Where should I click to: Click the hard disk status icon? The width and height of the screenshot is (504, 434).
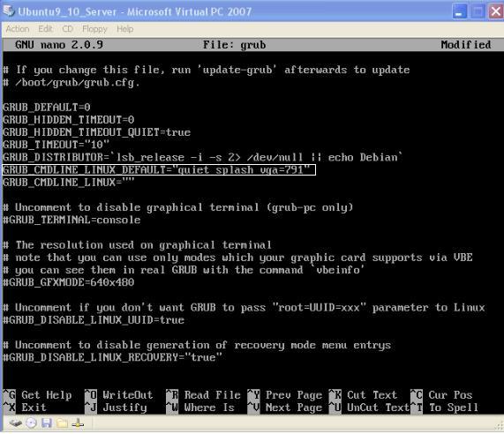(15, 423)
